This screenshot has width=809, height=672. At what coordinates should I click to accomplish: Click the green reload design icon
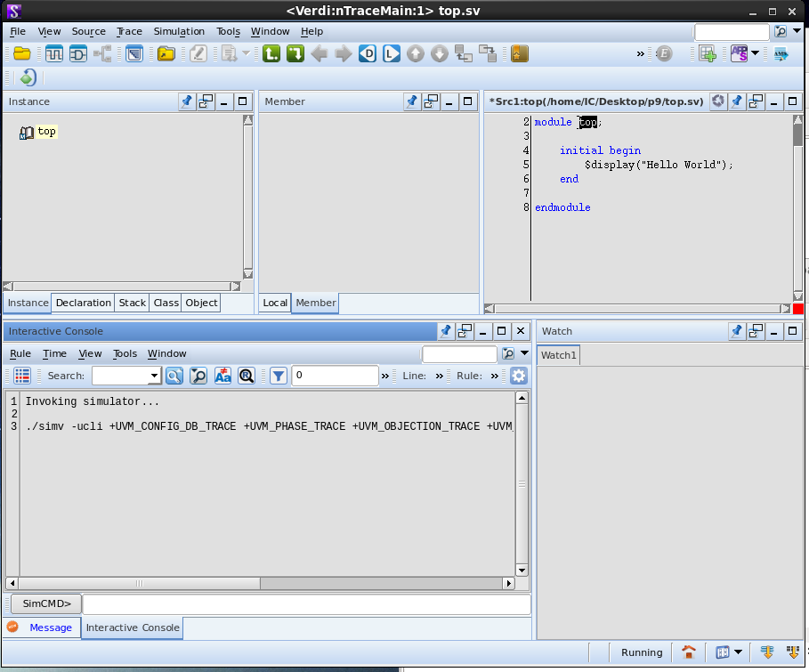pyautogui.click(x=28, y=78)
